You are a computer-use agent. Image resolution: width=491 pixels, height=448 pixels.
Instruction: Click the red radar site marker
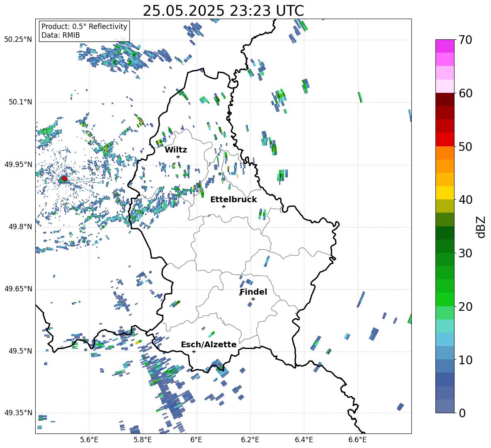coord(64,179)
